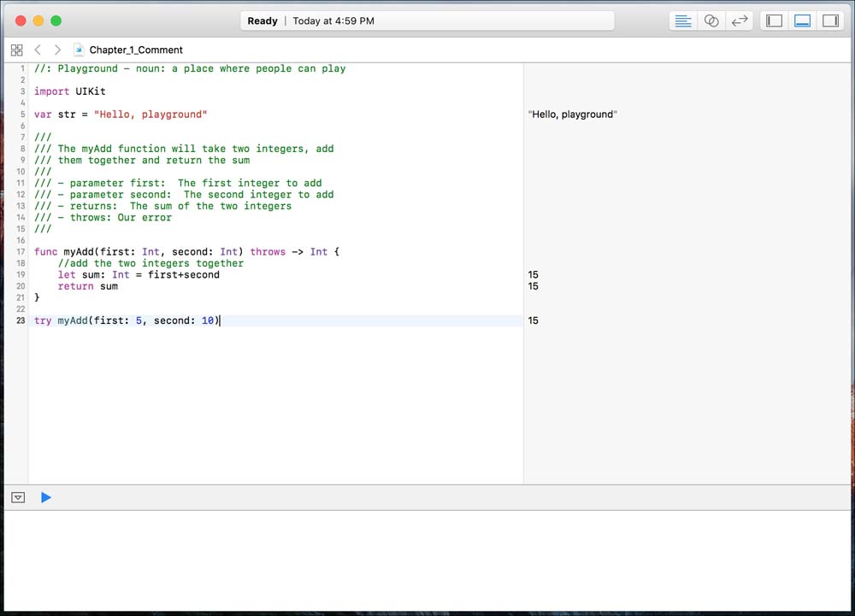
Task: Click the green zoom window button
Action: pos(56,21)
